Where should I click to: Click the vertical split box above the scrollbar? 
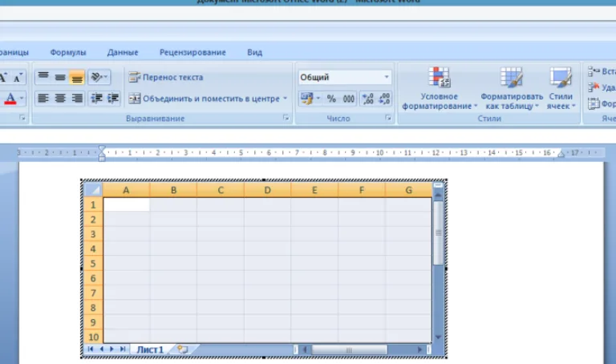pos(439,185)
